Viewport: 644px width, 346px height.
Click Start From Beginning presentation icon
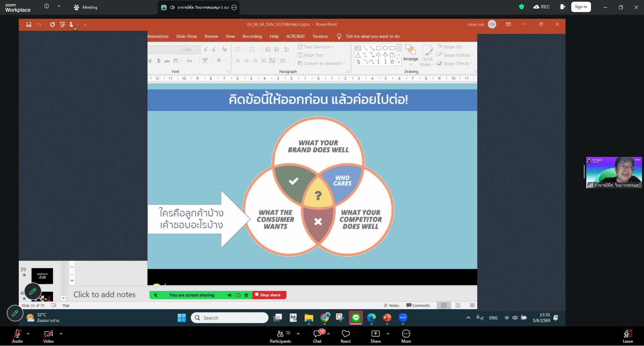coord(62,24)
